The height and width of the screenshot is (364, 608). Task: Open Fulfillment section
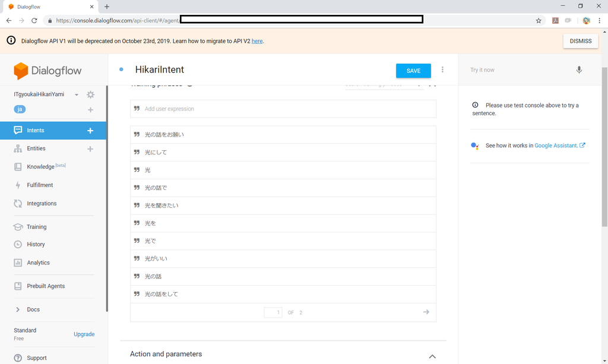40,185
